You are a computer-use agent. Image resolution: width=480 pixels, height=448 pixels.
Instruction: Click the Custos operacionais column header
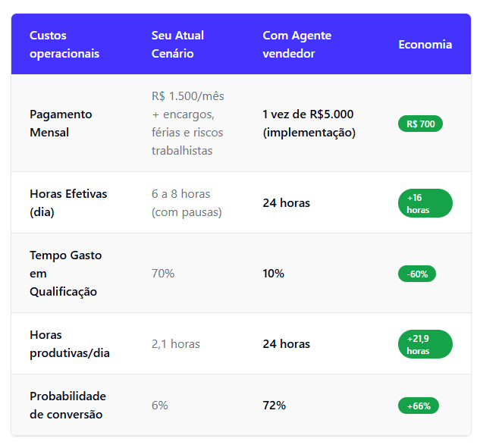tap(64, 45)
